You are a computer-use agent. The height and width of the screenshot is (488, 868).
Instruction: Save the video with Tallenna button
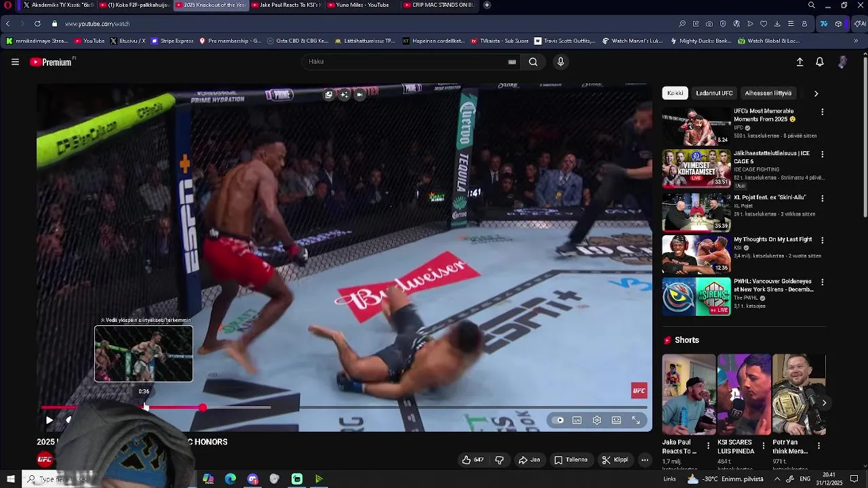[x=571, y=460]
